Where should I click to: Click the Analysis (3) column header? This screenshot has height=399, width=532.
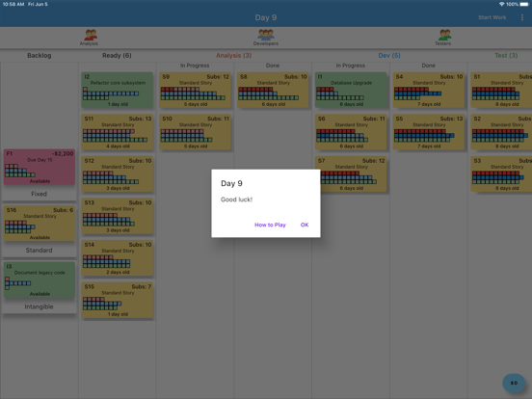click(x=234, y=55)
